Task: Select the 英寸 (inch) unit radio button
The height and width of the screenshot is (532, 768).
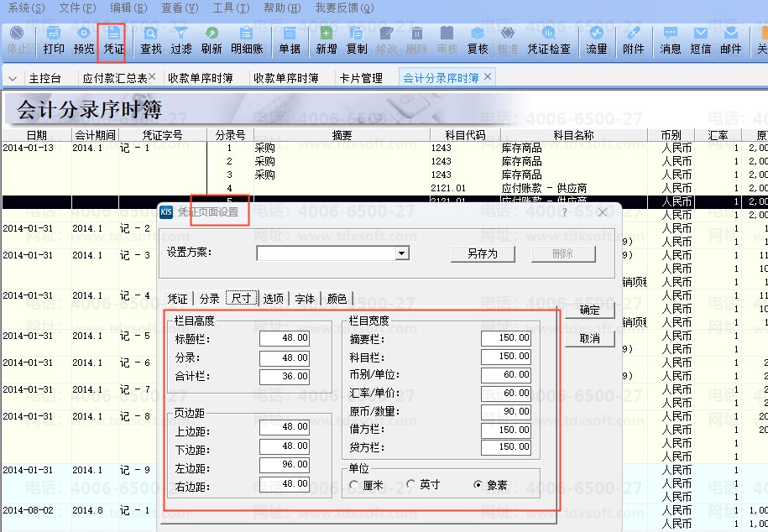Action: [x=410, y=485]
